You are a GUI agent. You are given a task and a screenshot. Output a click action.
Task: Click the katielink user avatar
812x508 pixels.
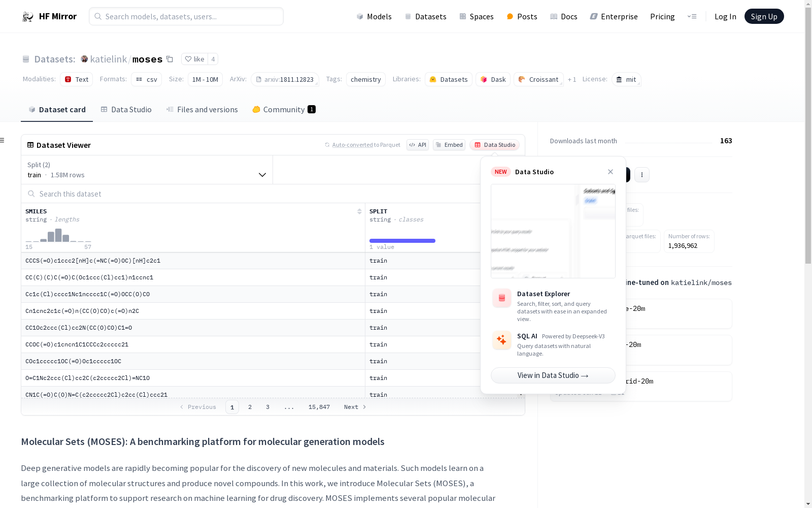tap(84, 59)
